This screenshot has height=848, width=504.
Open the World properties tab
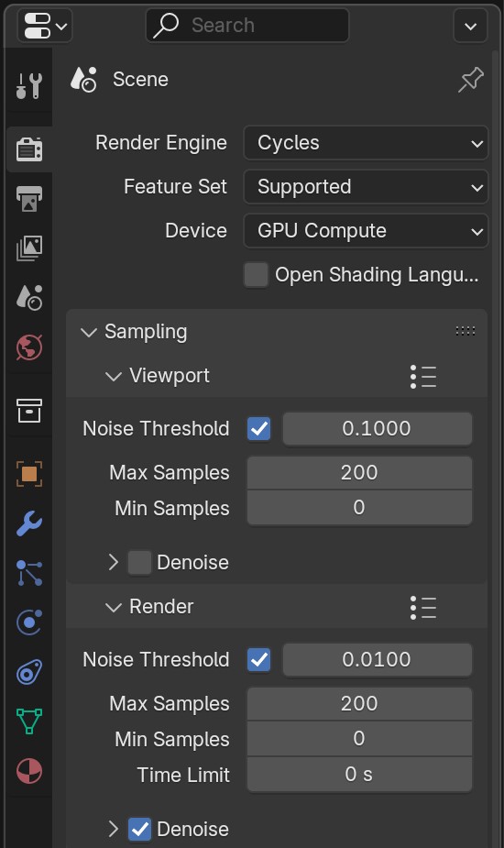29,347
